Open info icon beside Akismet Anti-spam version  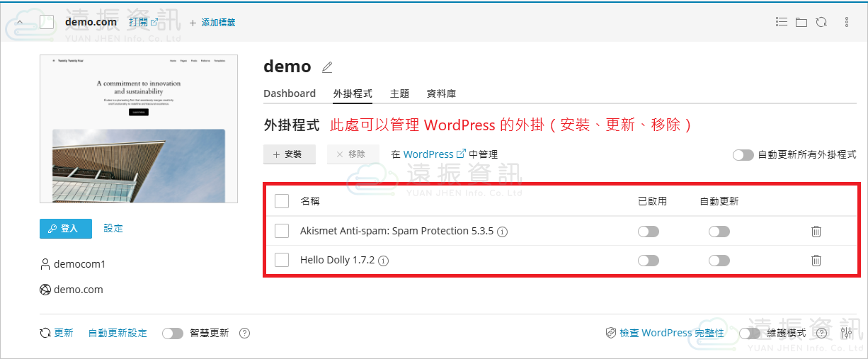[x=503, y=232]
